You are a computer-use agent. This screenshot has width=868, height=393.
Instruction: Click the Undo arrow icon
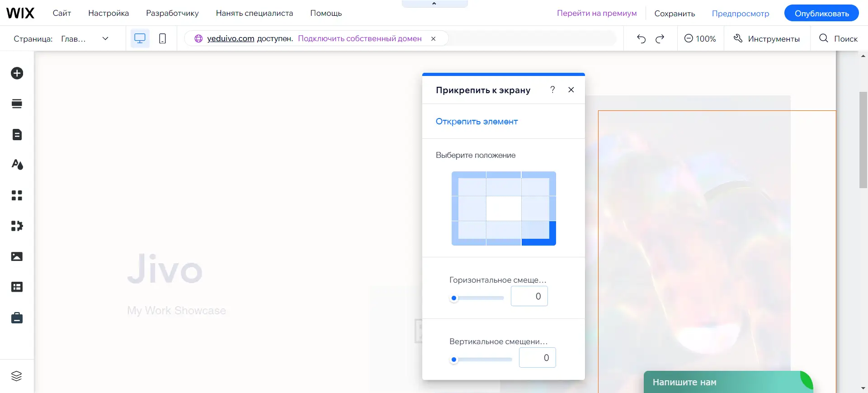coord(641,38)
